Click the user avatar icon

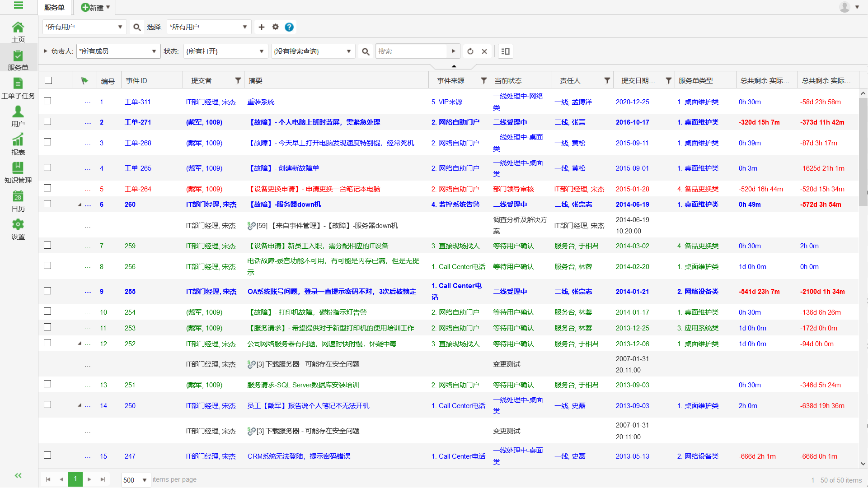[x=845, y=7]
